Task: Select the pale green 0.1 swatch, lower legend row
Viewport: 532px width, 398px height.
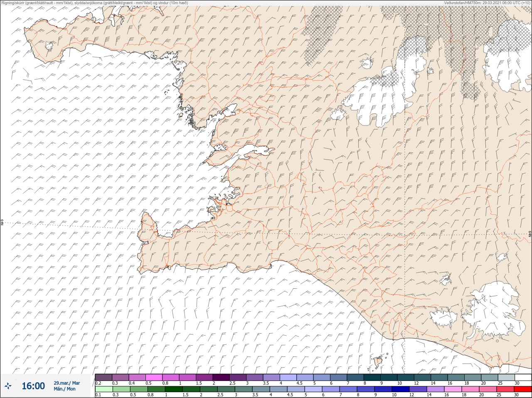Action: [103, 389]
